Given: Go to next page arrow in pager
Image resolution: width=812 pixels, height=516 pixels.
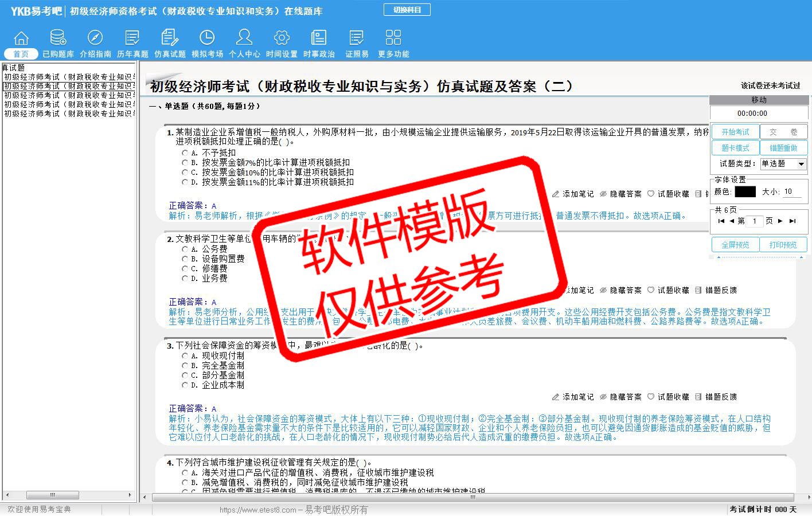Looking at the screenshot, I should 780,221.
